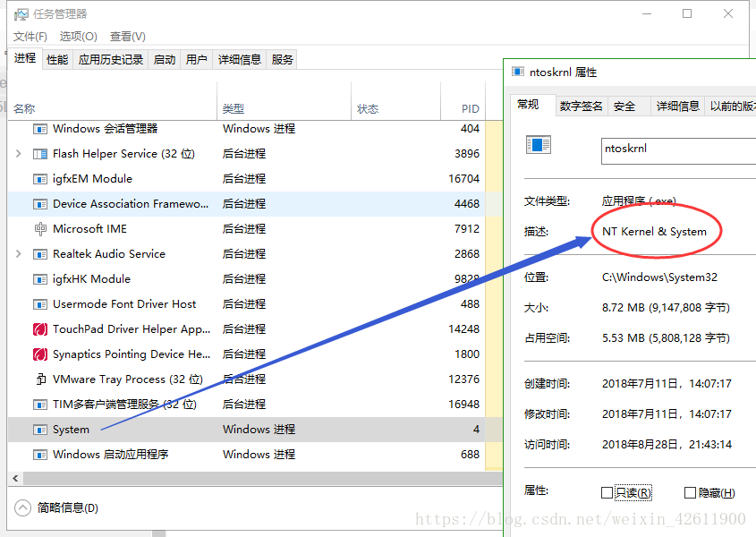Screen dimensions: 756x537
Task: Click the C:\Windows\System32 location text
Action: tap(659, 277)
